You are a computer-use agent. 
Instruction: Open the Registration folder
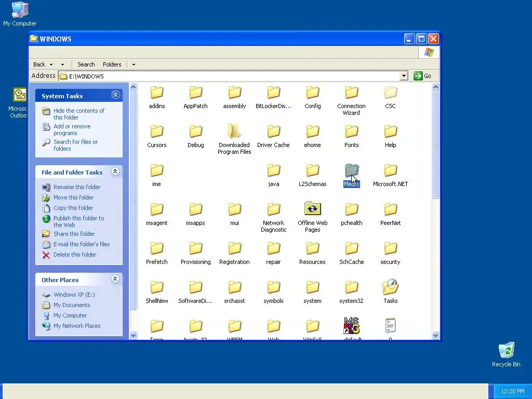(x=234, y=254)
